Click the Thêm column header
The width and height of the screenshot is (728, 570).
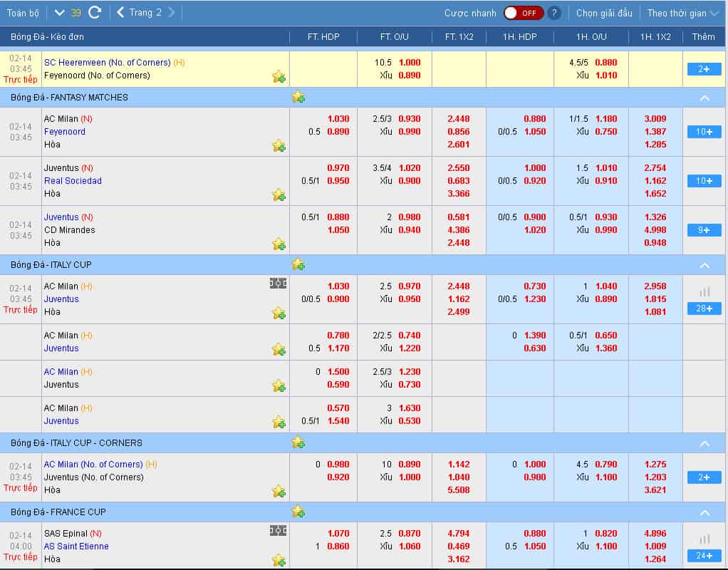coord(703,37)
